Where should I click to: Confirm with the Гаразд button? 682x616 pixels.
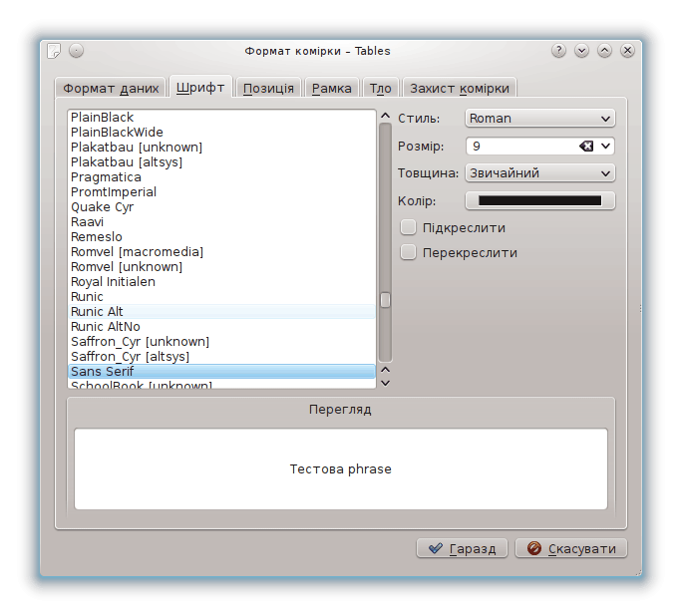tap(463, 548)
